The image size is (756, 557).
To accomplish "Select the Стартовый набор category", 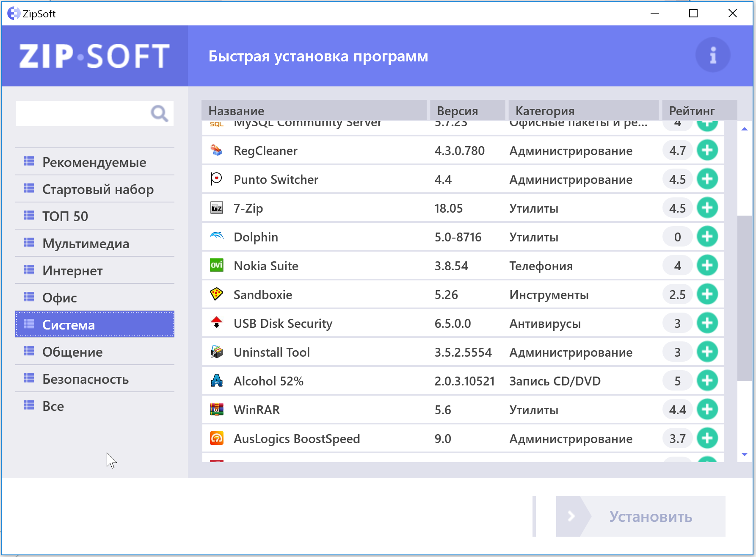I will pyautogui.click(x=95, y=189).
